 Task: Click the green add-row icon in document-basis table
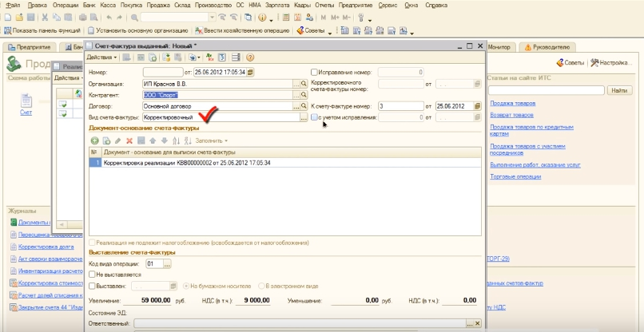94,140
